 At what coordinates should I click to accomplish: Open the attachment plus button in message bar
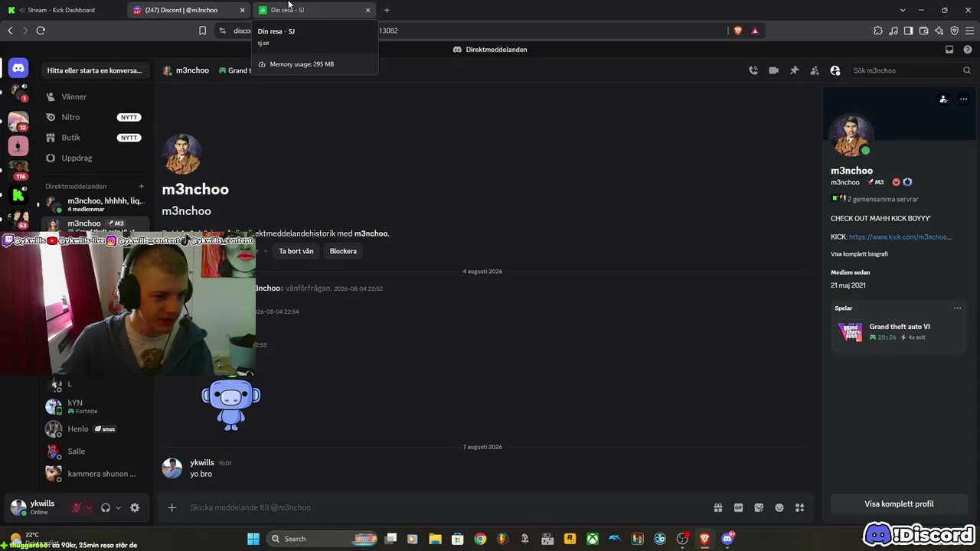tap(172, 507)
